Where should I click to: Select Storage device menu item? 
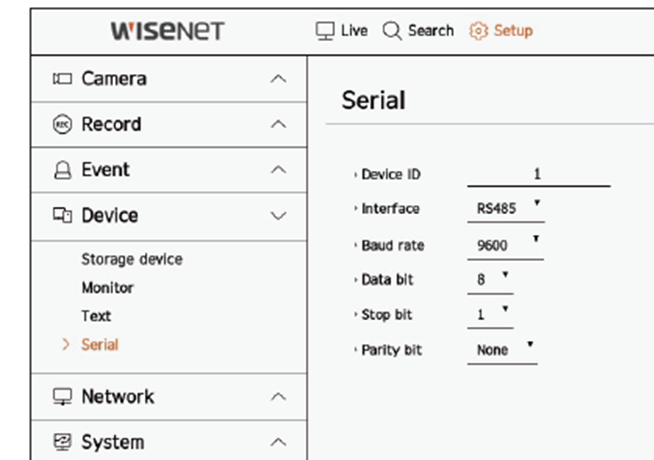(132, 259)
